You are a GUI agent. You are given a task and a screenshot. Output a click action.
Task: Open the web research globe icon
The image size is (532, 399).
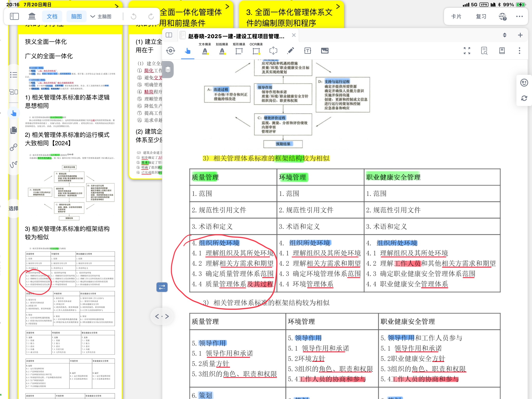(x=503, y=16)
